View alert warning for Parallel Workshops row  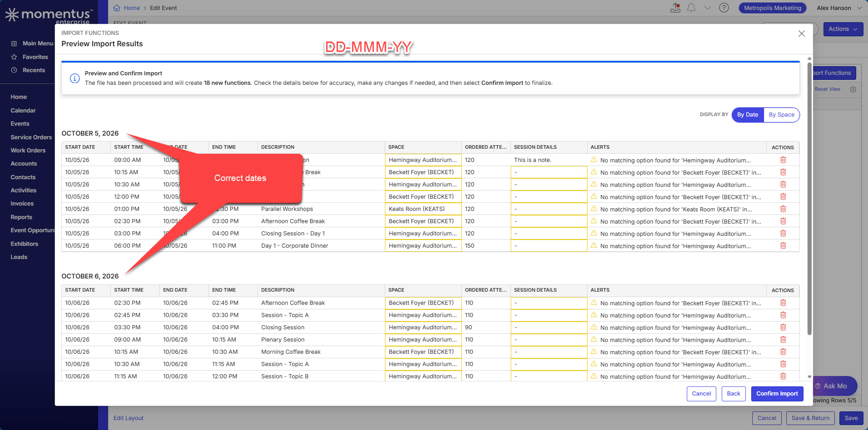coord(594,209)
